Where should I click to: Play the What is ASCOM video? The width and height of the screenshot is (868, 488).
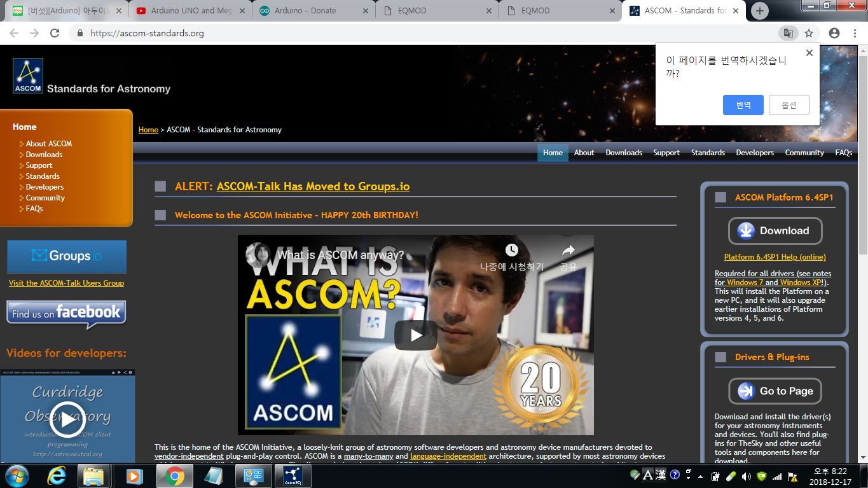click(415, 335)
